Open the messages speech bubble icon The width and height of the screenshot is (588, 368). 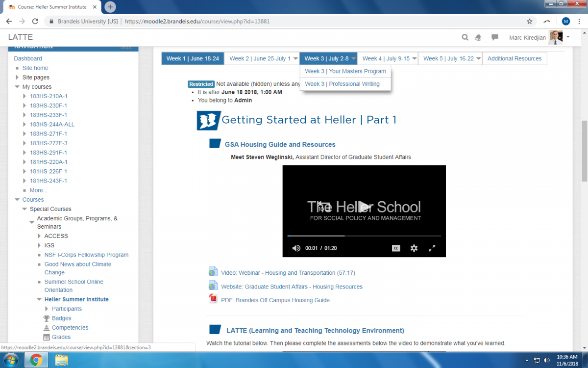click(495, 37)
